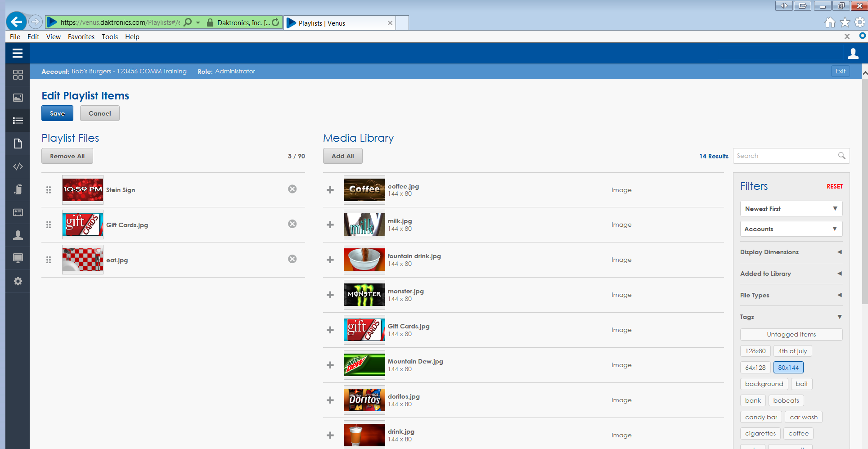
Task: Add drink.jpg to the playlist
Action: 330,435
